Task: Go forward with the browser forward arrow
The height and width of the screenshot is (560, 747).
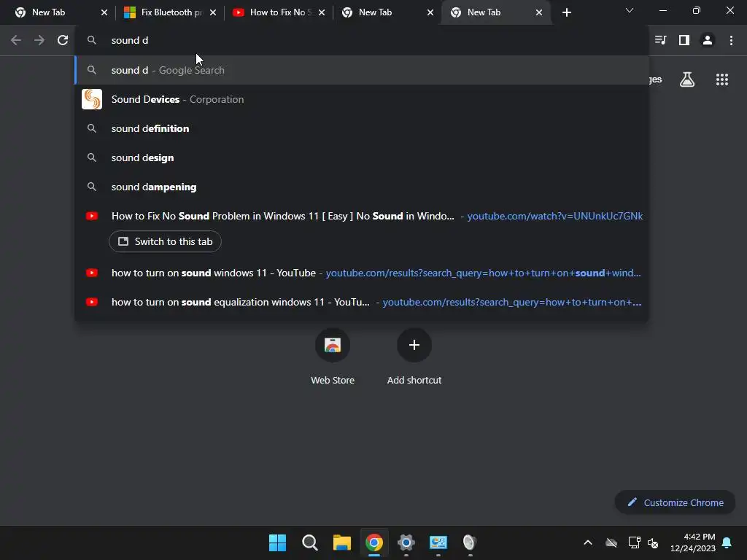Action: (39, 41)
